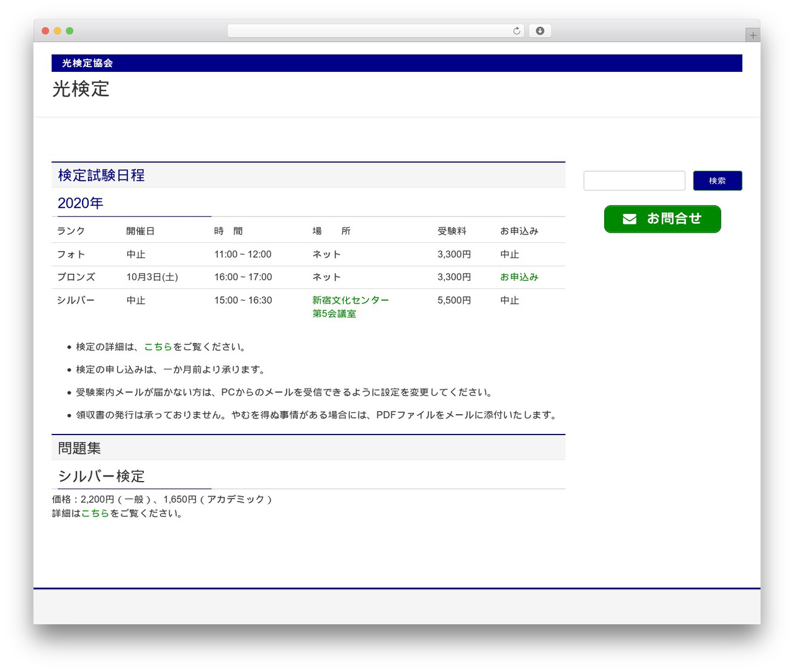This screenshot has height=672, width=794.
Task: Click the yellow window minimize button
Action: (57, 31)
